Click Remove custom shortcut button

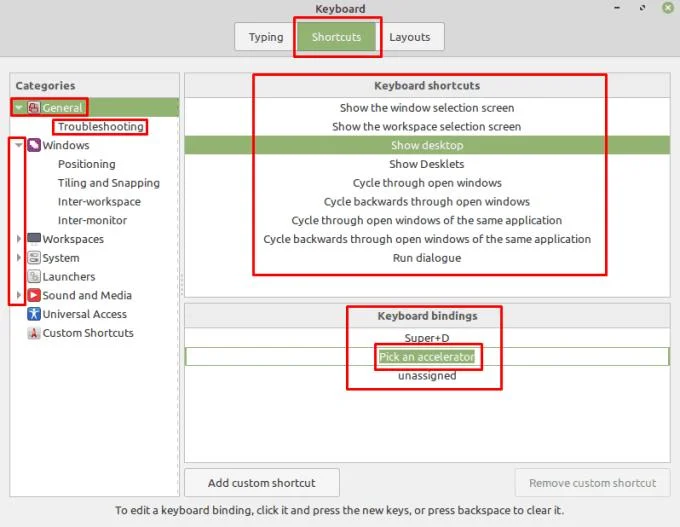click(x=592, y=483)
